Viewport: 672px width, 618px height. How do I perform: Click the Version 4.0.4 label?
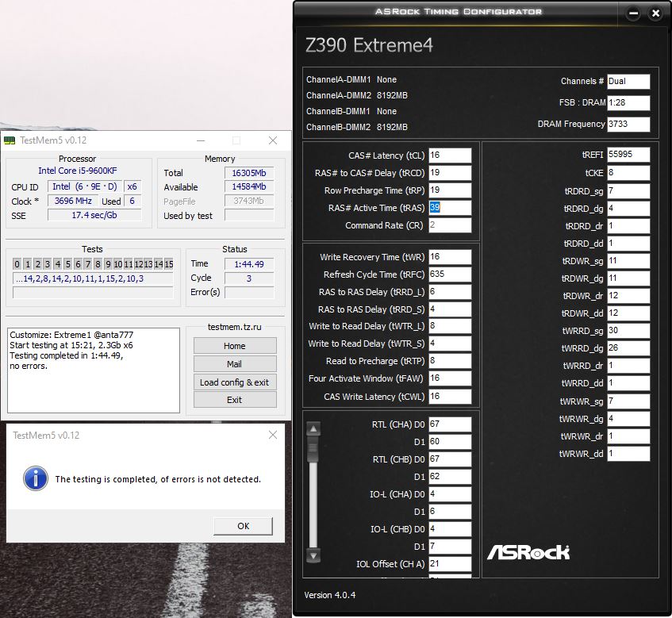point(329,595)
